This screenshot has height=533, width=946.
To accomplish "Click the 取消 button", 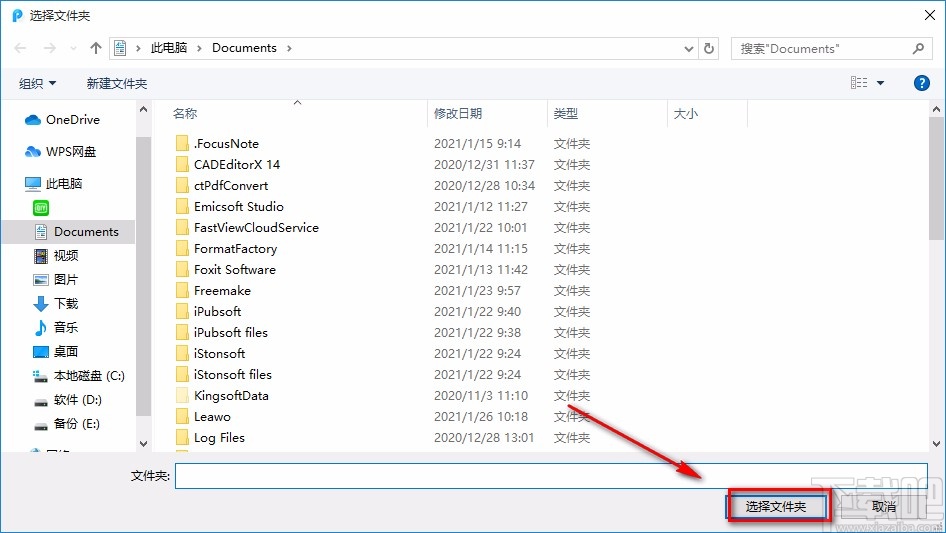I will pos(884,506).
